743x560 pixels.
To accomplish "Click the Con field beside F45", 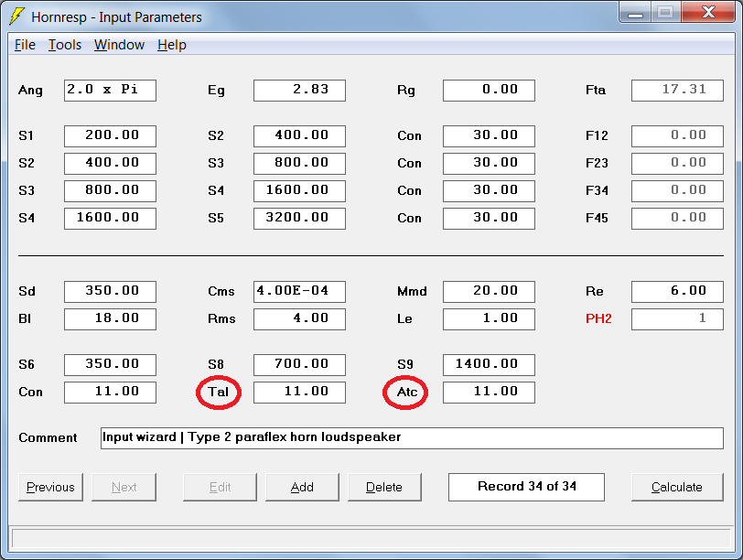I will [489, 219].
